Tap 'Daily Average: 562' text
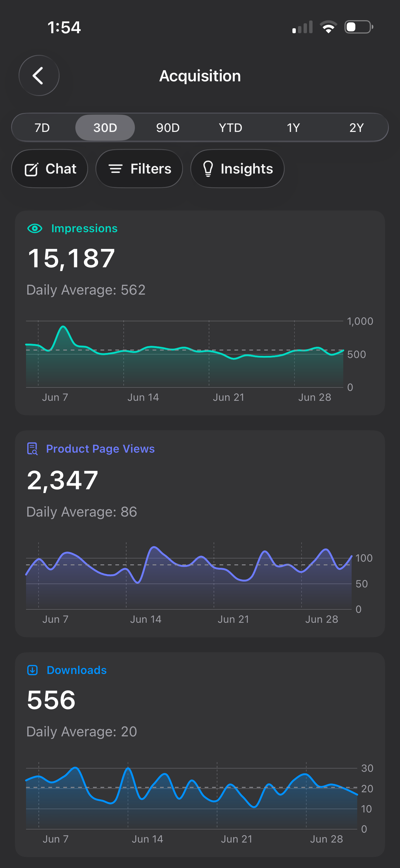This screenshot has width=400, height=868. point(86,290)
